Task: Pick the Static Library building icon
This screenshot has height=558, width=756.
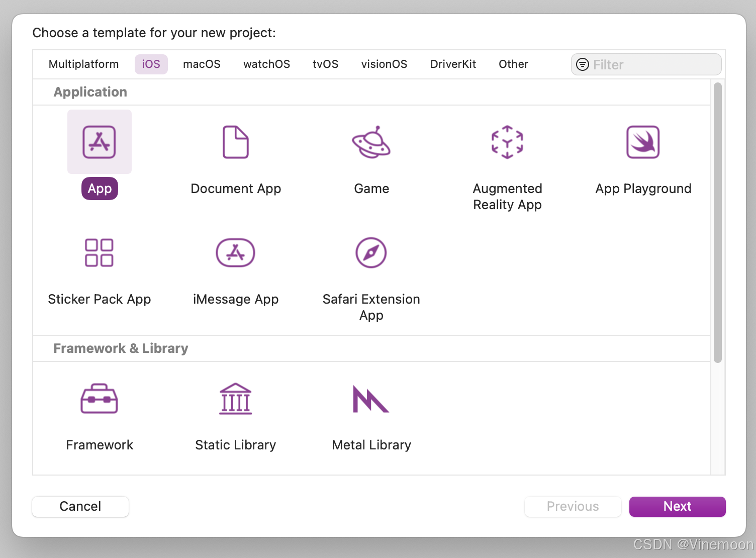Action: (x=236, y=399)
